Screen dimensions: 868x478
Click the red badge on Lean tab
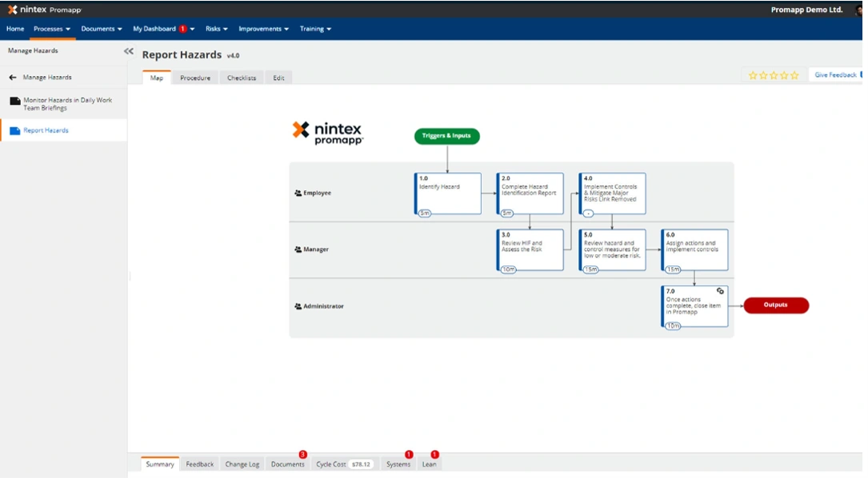[x=434, y=454]
